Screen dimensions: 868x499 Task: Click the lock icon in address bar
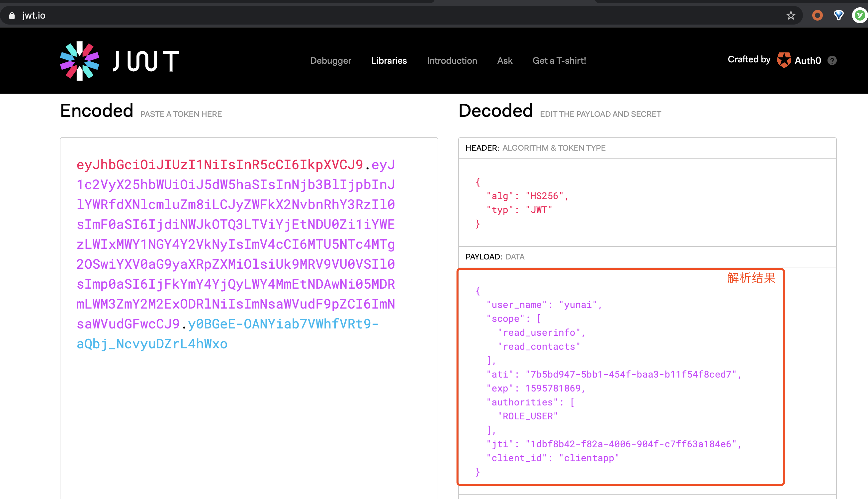pos(12,15)
